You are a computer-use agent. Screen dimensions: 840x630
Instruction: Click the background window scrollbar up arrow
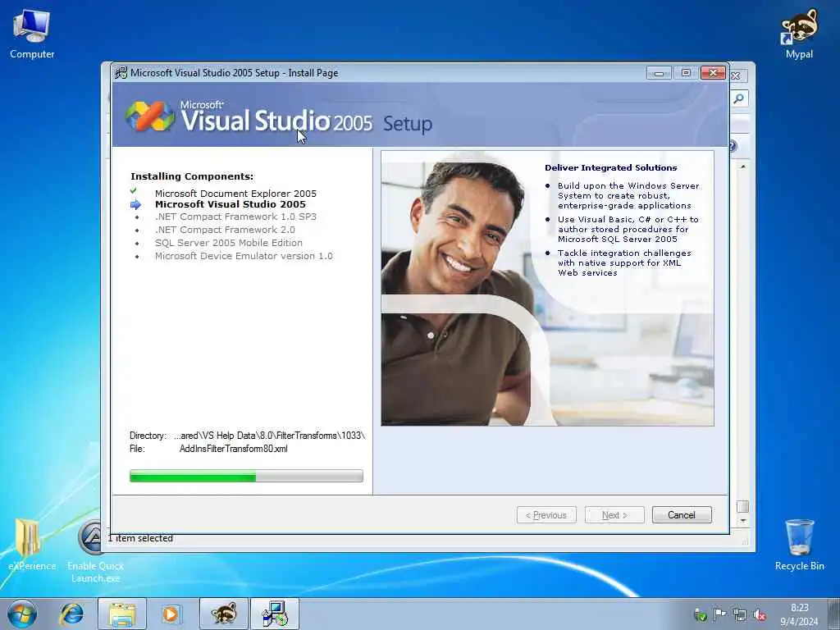[742, 167]
